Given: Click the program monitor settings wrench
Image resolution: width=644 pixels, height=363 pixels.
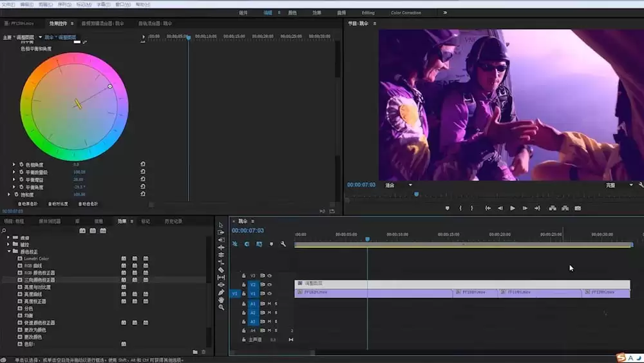Looking at the screenshot, I should [x=641, y=185].
